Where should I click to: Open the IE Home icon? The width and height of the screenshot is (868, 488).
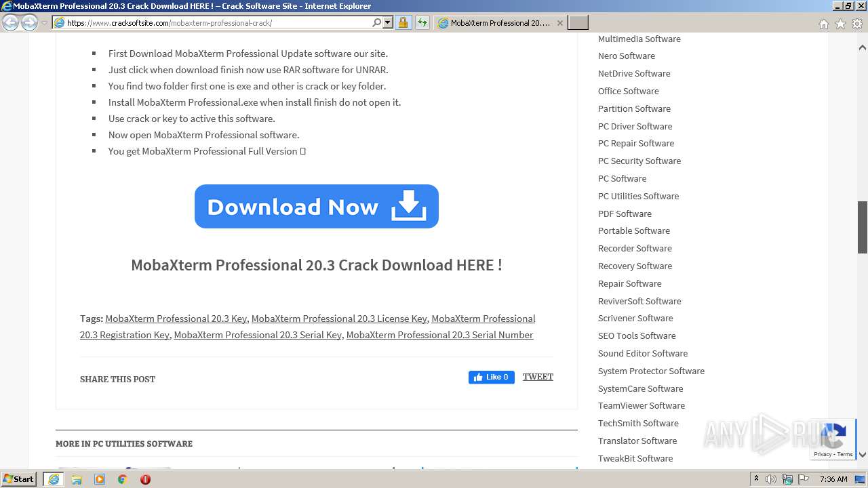point(823,24)
